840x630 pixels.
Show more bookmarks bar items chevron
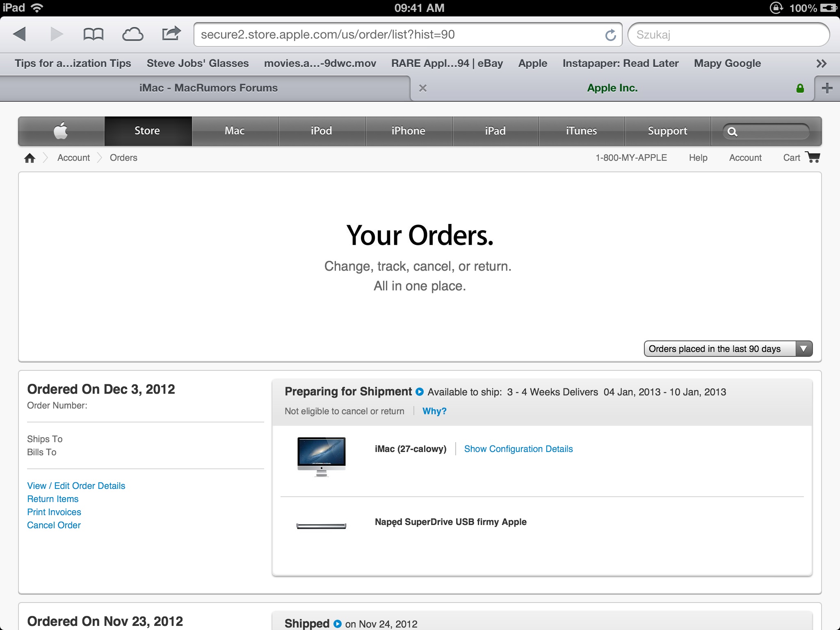click(821, 64)
